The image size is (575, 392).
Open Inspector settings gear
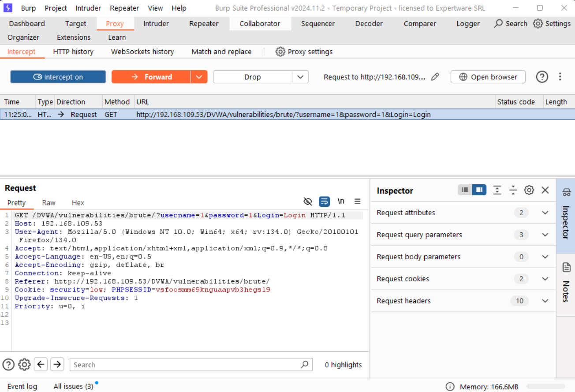click(x=529, y=190)
